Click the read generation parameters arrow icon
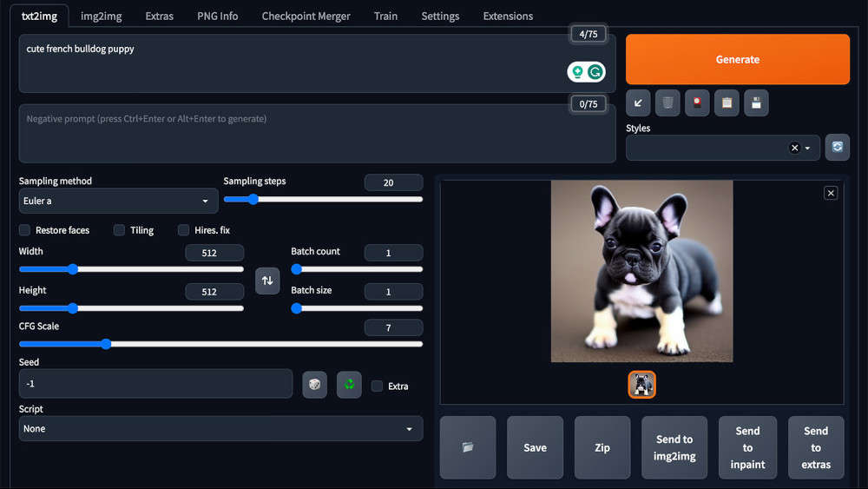This screenshot has height=489, width=868. coord(638,103)
